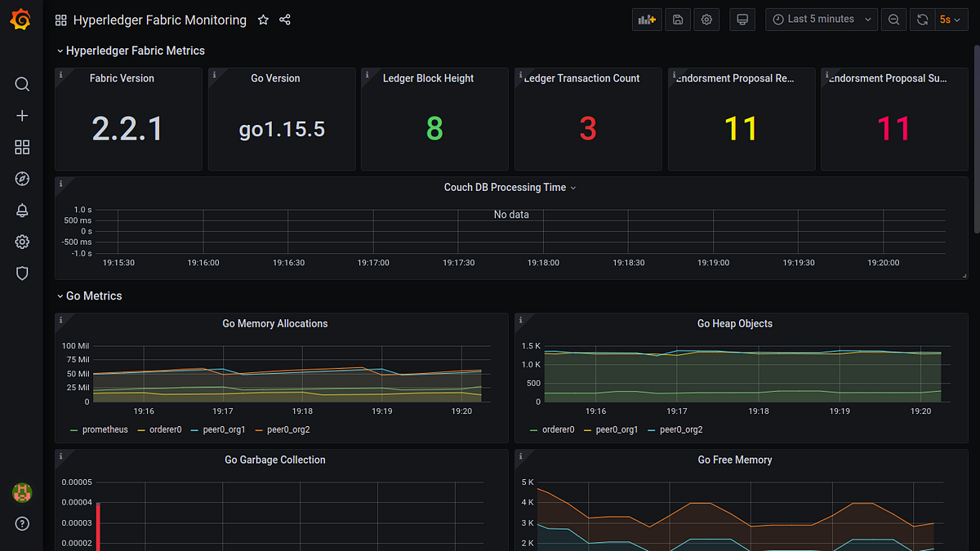
Task: Open the Last 5 minutes time range picker
Action: tap(821, 19)
